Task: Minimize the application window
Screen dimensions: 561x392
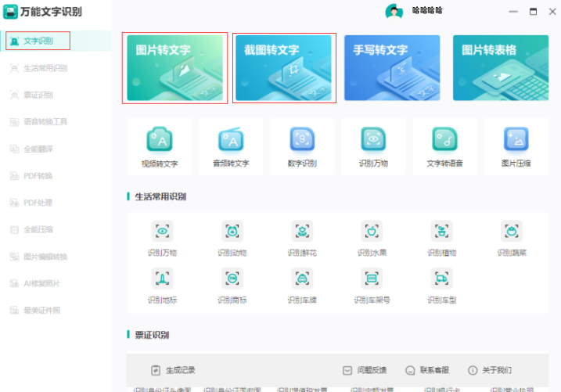Action: tap(513, 12)
